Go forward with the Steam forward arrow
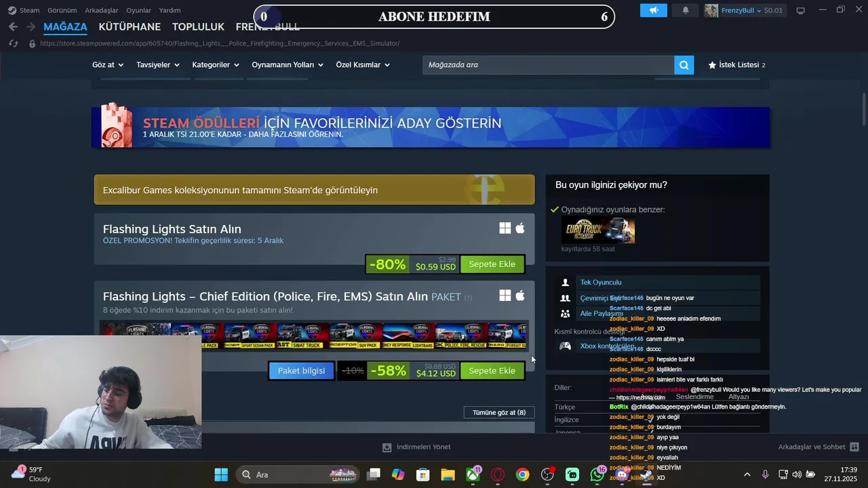Screen dimensions: 868x488 [31, 27]
